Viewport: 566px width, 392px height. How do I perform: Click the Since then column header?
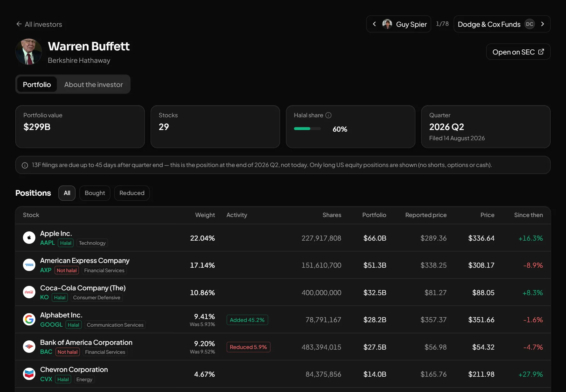click(x=528, y=215)
